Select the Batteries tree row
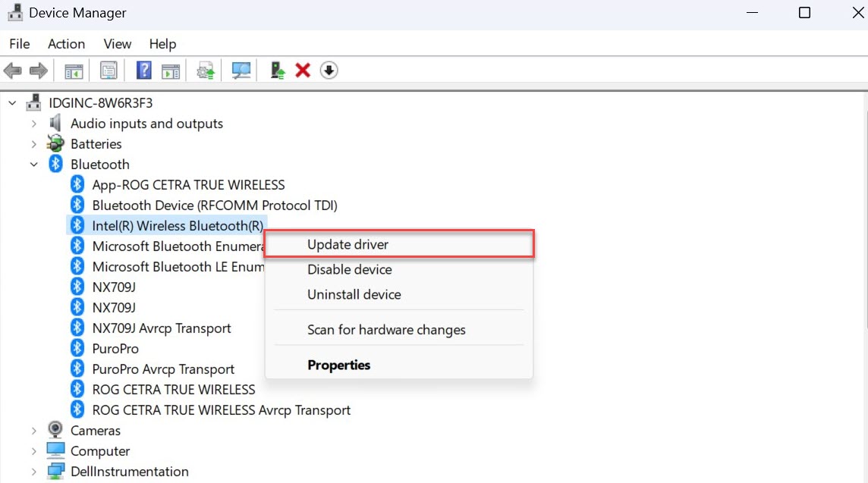Screen dimensions: 868x483 point(96,144)
